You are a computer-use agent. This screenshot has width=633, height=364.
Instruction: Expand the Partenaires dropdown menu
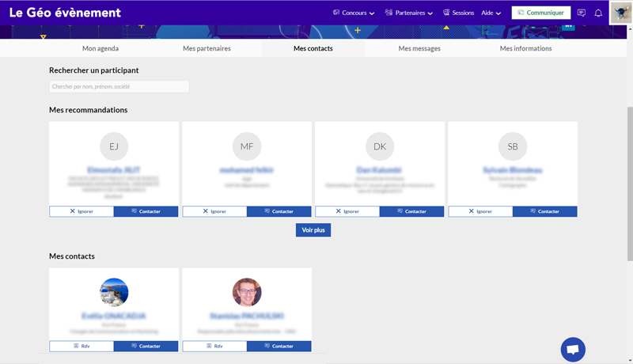click(409, 13)
